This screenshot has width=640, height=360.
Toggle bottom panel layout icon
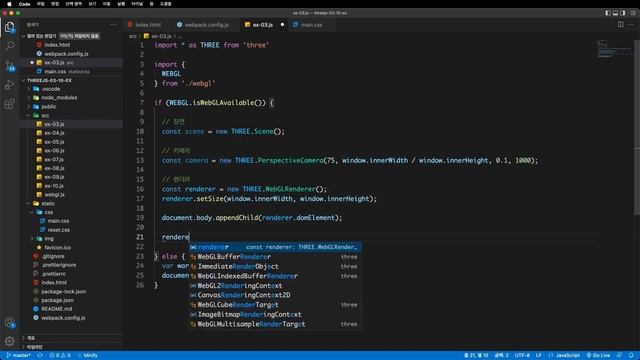click(615, 13)
